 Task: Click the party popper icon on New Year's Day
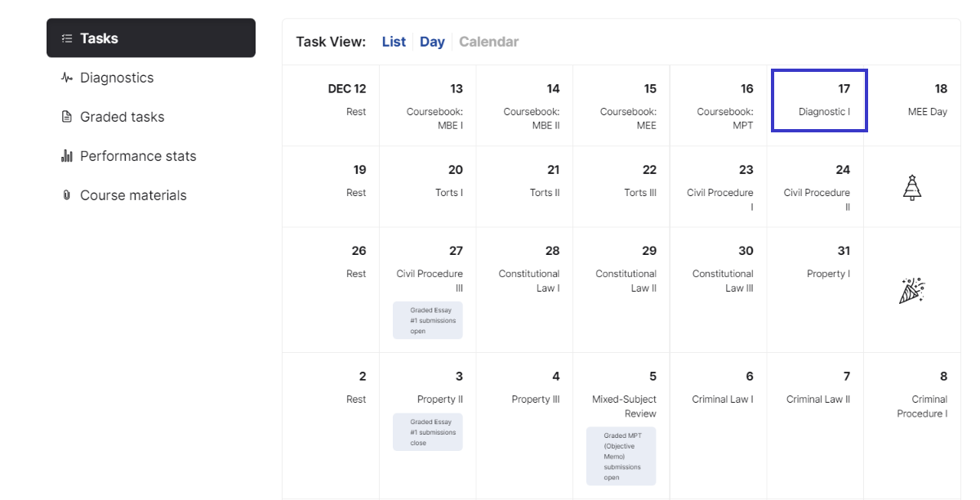[911, 290]
